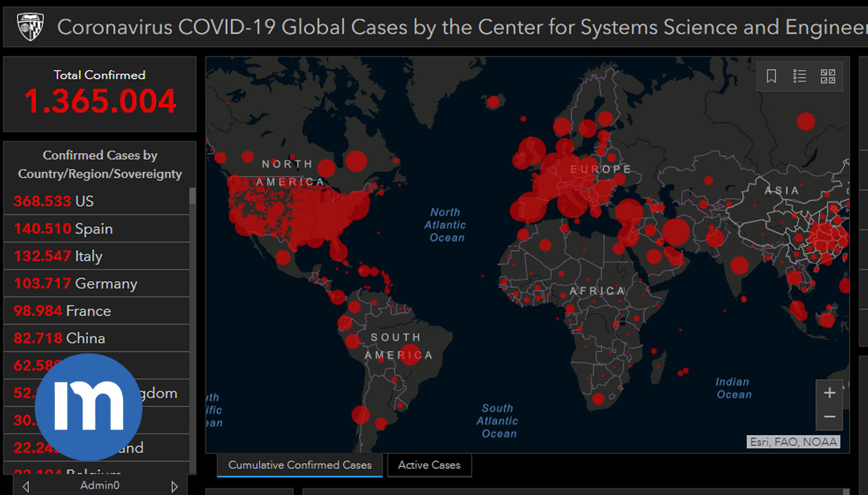Select the Admin0 list tab label

click(100, 486)
